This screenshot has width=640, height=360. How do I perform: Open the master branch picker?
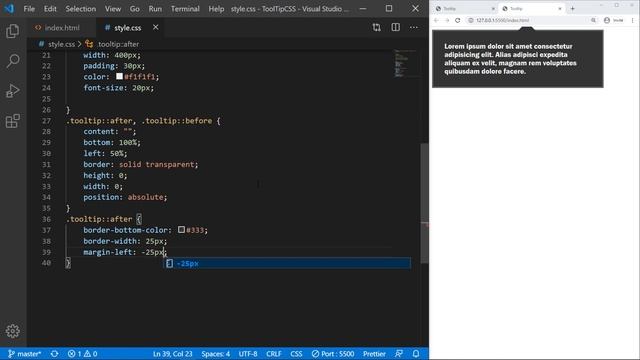click(x=24, y=354)
